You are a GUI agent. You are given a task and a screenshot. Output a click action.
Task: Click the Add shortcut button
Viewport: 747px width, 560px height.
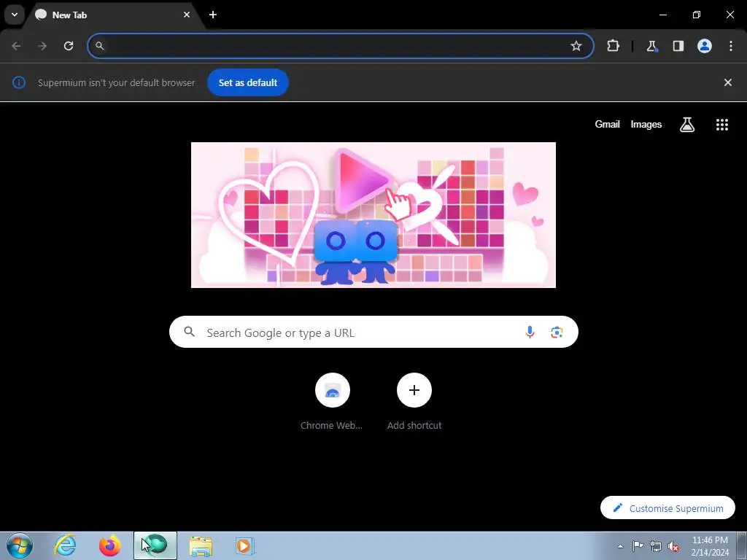pyautogui.click(x=414, y=402)
